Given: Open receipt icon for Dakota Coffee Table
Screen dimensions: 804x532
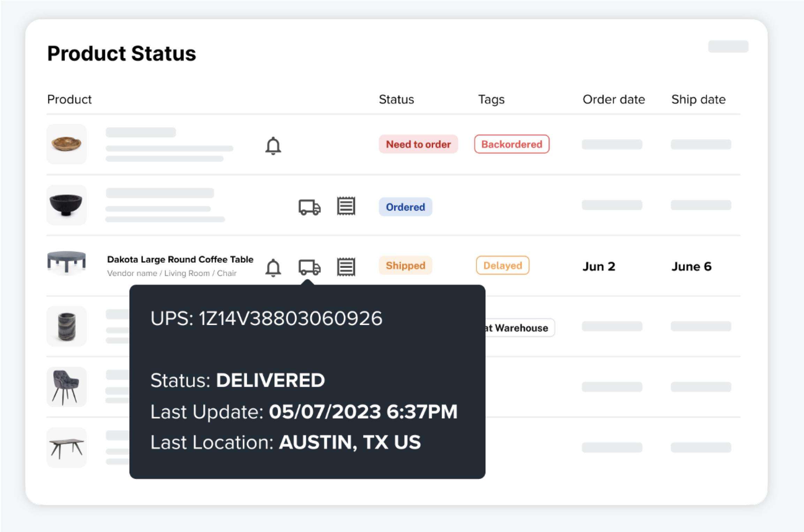Looking at the screenshot, I should (346, 267).
